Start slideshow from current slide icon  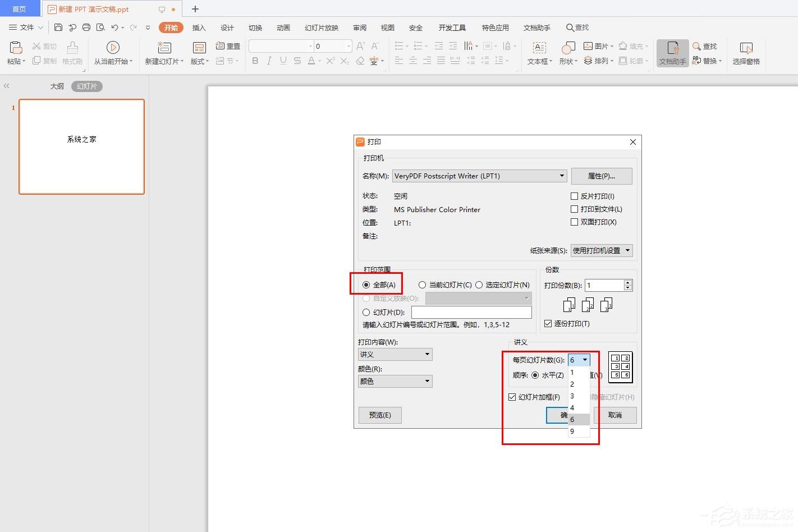tap(113, 48)
